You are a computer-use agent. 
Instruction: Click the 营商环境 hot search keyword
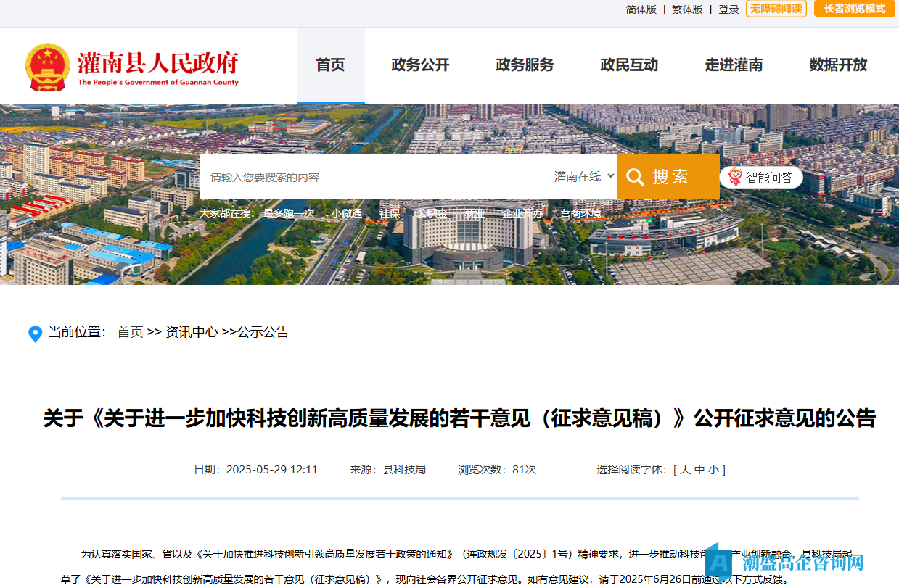(580, 213)
